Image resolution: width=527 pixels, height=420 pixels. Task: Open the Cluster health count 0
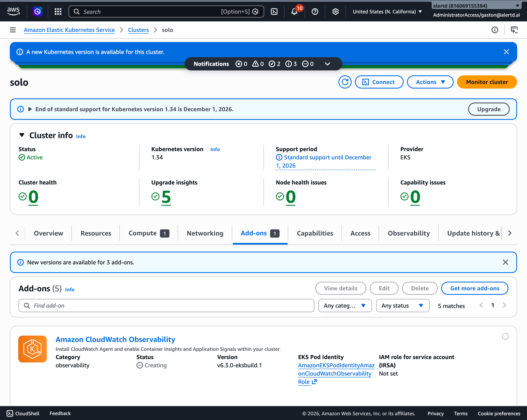point(33,197)
